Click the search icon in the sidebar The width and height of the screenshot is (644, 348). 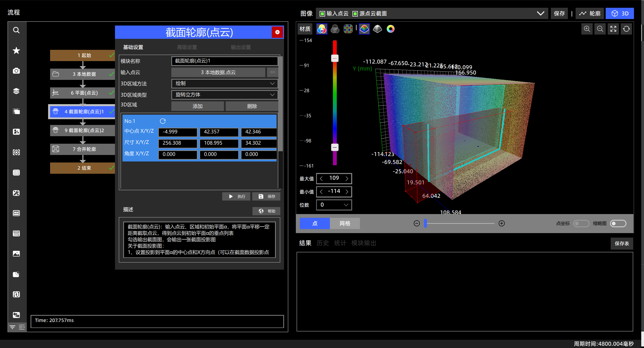[x=16, y=30]
